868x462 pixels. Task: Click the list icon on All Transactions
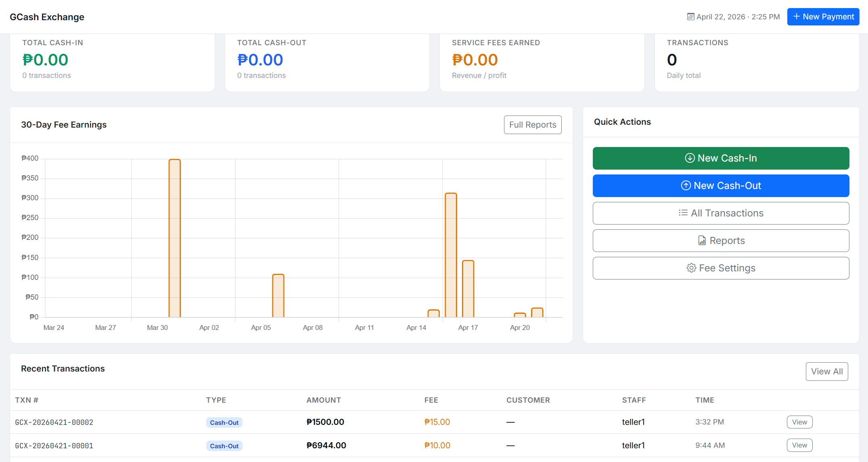(683, 213)
